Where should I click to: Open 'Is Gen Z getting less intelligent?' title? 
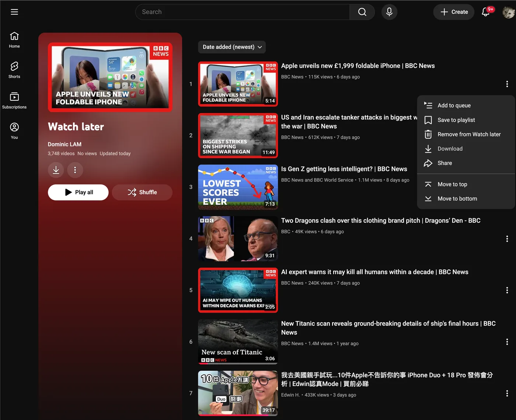coord(344,169)
